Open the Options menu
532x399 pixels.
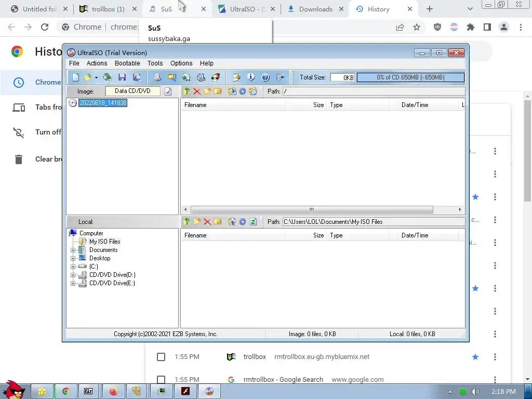pyautogui.click(x=181, y=63)
